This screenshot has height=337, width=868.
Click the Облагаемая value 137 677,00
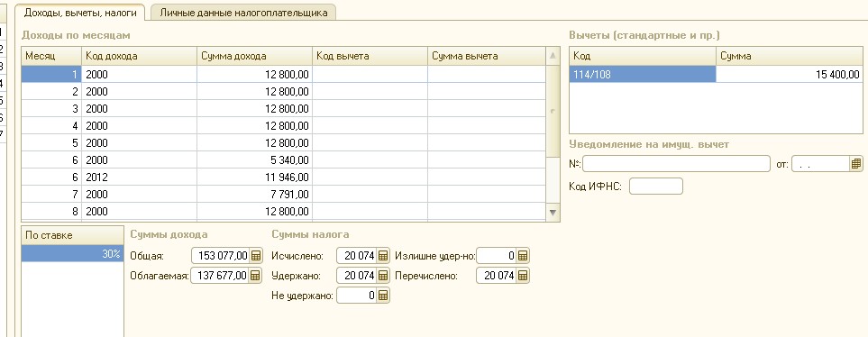click(221, 275)
